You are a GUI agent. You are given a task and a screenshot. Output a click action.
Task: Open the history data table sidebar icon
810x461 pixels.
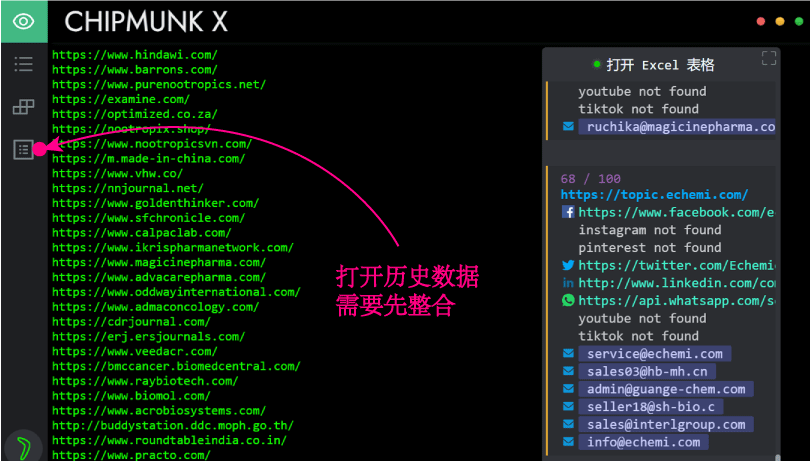[x=23, y=150]
